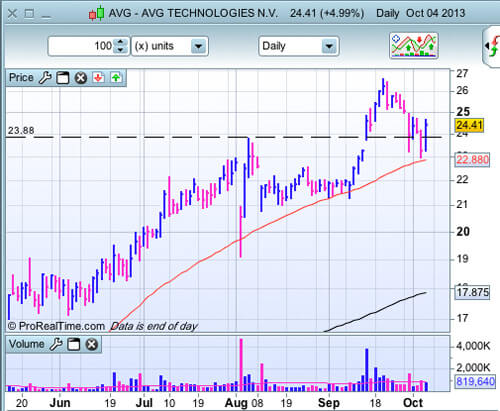This screenshot has width=500, height=411.
Task: Click the 17.875 moving average label
Action: (472, 292)
